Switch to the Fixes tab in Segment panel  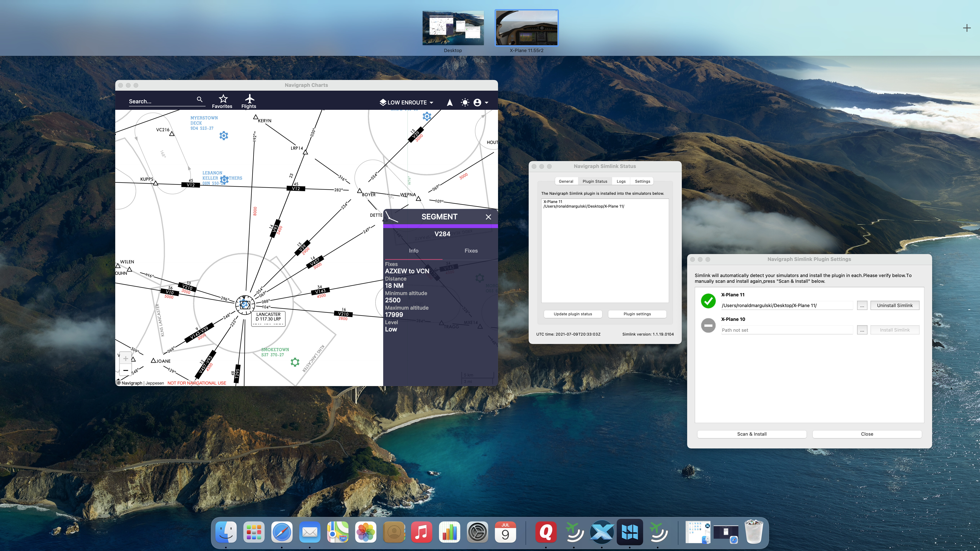471,251
